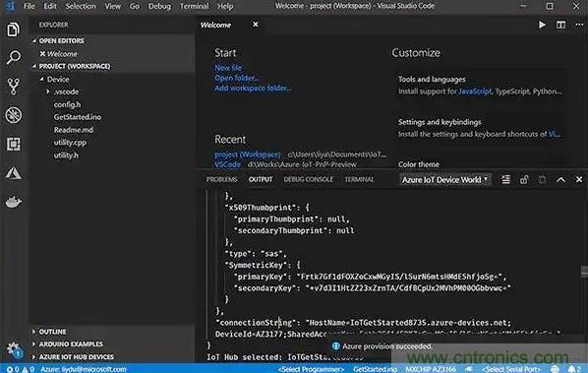
Task: Clear the output panel
Action: 505,180
